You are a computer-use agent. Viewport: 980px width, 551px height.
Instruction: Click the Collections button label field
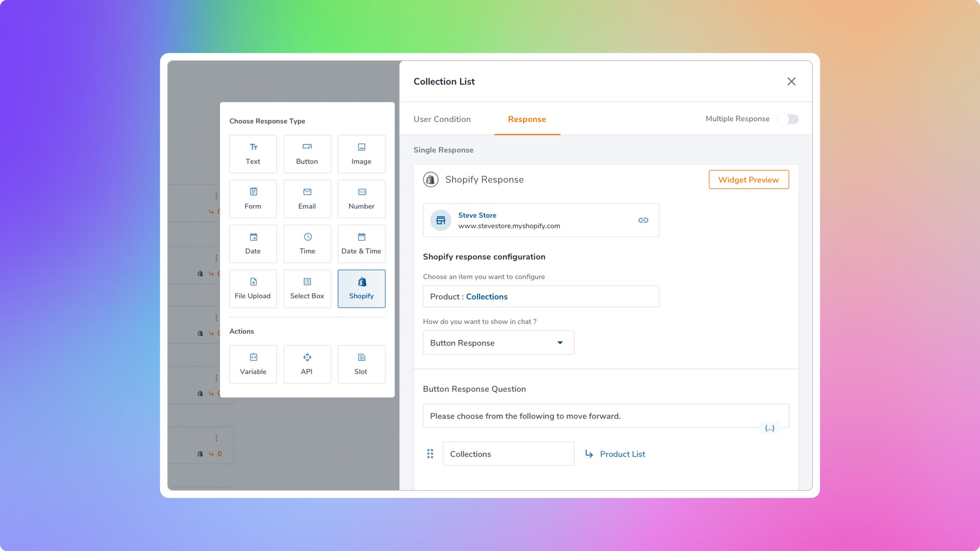click(x=508, y=454)
